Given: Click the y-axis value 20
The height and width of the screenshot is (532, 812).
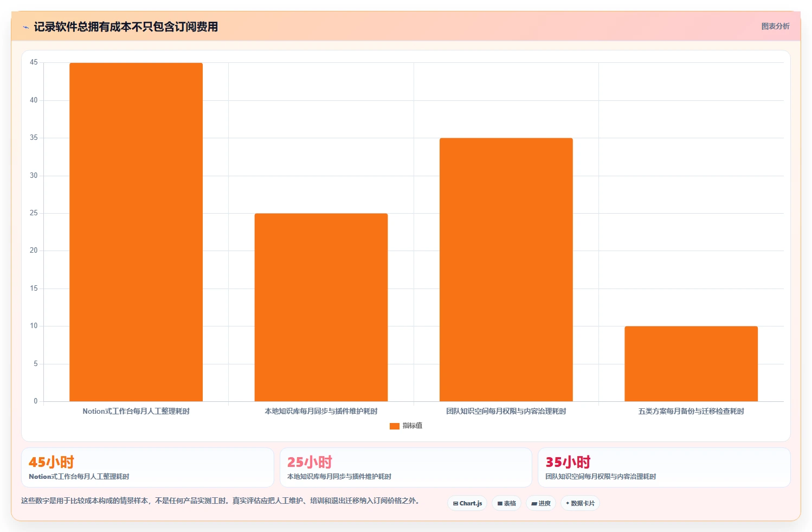Looking at the screenshot, I should click(34, 251).
